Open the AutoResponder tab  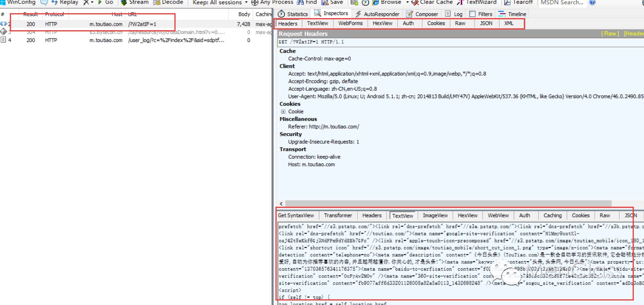377,14
